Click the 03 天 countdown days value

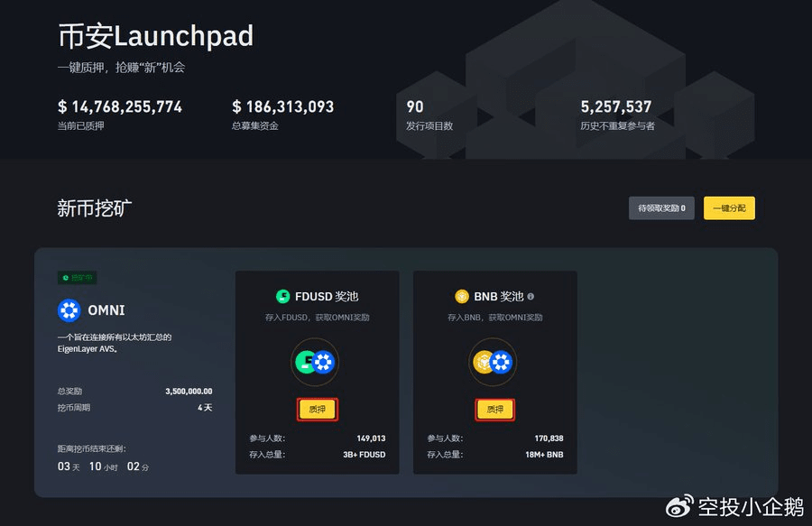(69, 466)
